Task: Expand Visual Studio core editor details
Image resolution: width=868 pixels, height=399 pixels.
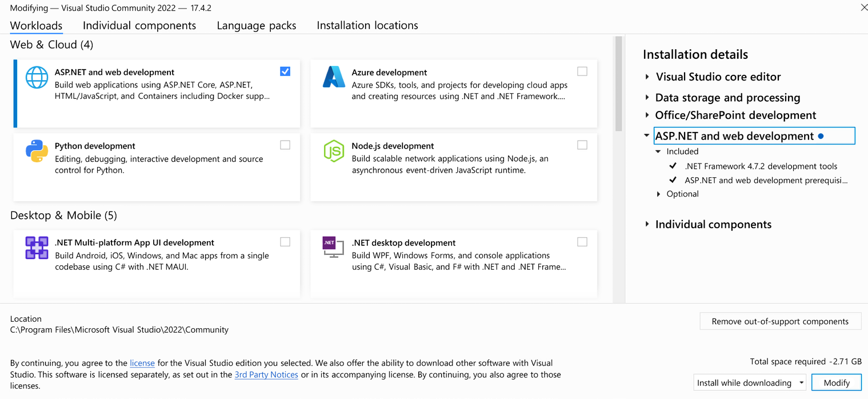Action: [x=647, y=77]
